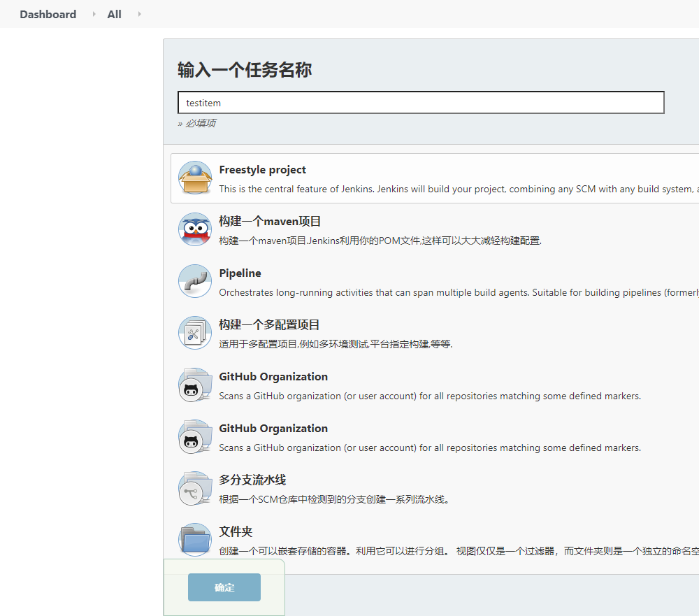
Task: Choose the 构建一个maven项目 title
Action: pyautogui.click(x=270, y=222)
